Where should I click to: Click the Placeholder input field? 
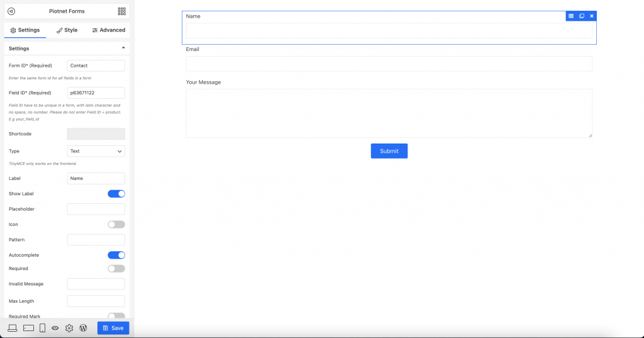tap(96, 209)
